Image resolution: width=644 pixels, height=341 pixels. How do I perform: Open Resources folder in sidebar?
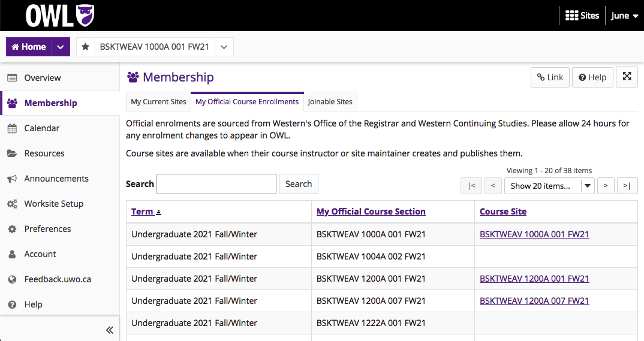[44, 153]
